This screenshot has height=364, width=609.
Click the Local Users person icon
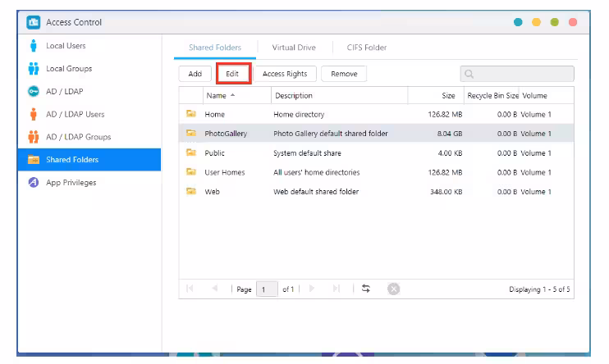(x=34, y=45)
